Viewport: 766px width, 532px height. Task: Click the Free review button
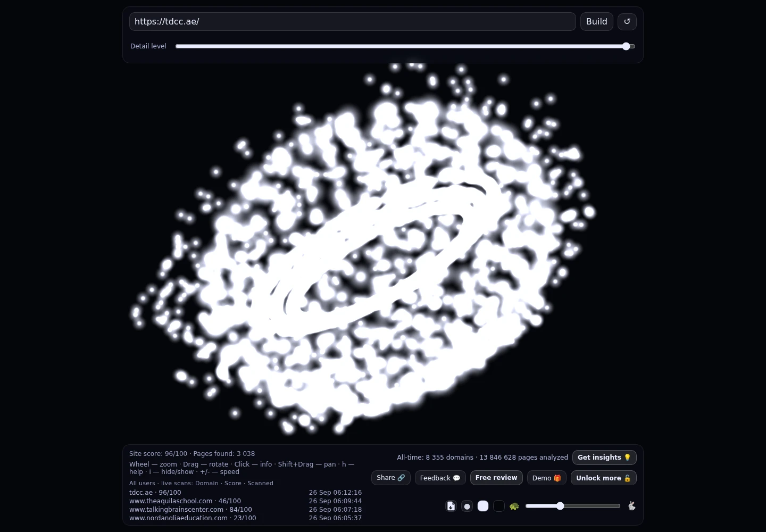496,478
